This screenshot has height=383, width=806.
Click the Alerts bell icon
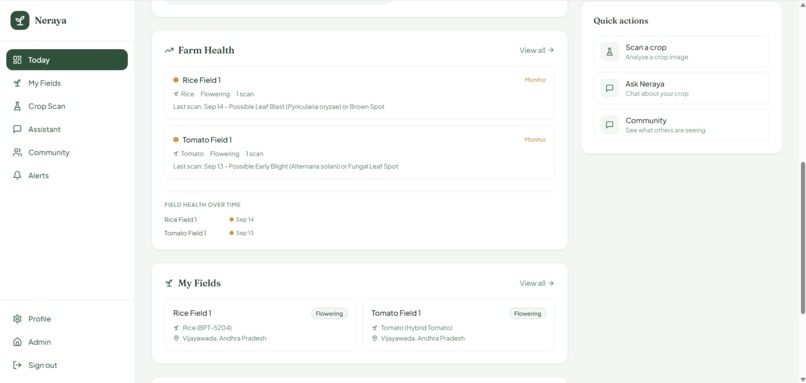(x=17, y=175)
